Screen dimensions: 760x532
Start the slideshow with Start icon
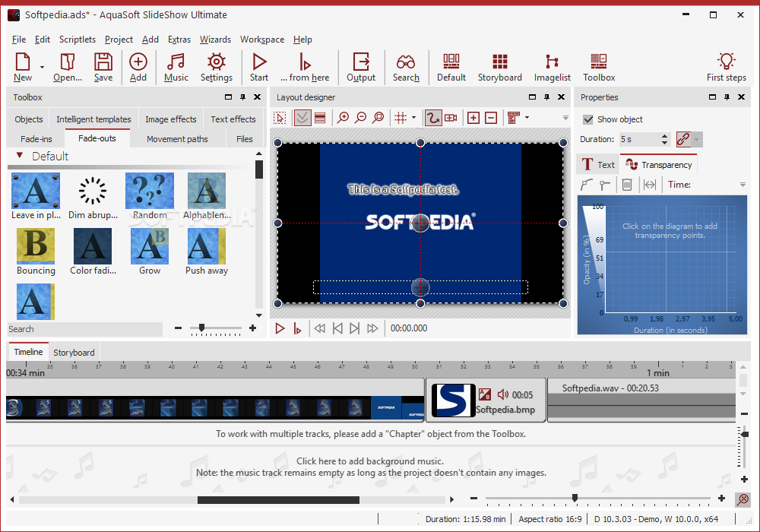click(259, 68)
